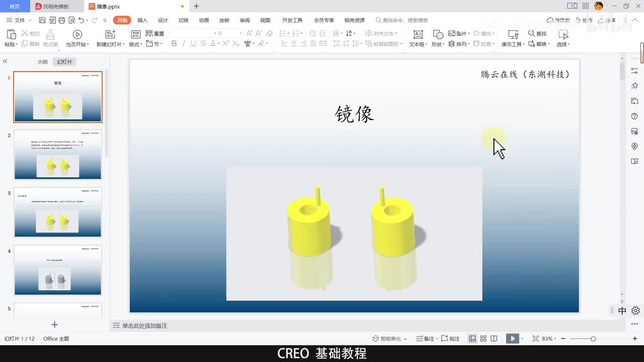Toggle Superscript formatting
The width and height of the screenshot is (644, 362).
(226, 44)
